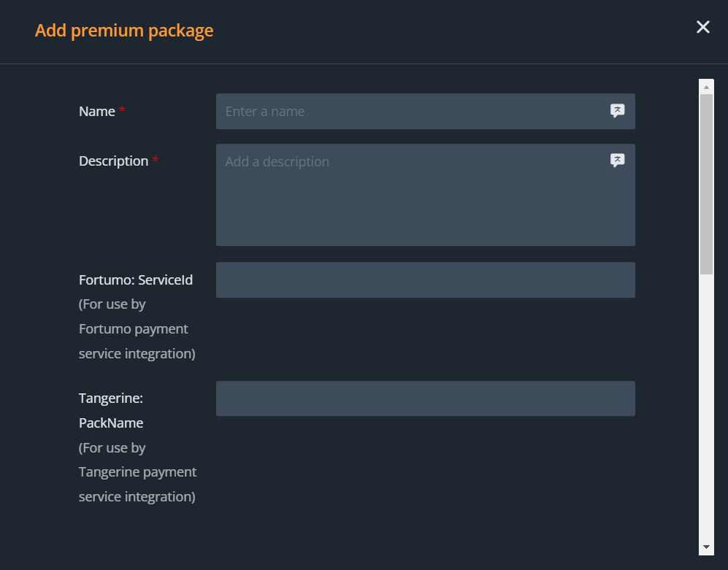Click the Name field label
Image resolution: width=728 pixels, height=570 pixels.
pos(96,112)
